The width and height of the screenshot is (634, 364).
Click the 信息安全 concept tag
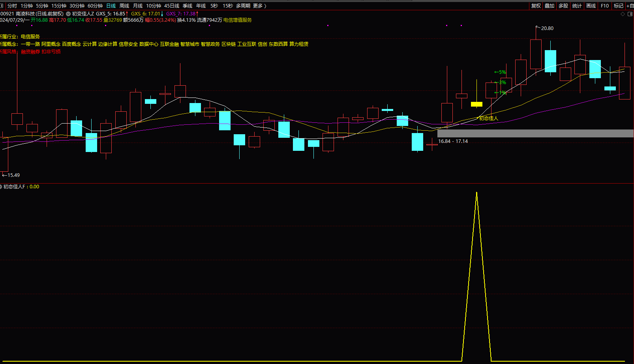click(x=128, y=44)
